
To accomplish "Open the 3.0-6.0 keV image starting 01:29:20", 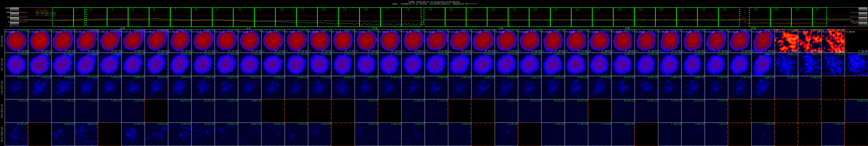I will [x=646, y=41].
